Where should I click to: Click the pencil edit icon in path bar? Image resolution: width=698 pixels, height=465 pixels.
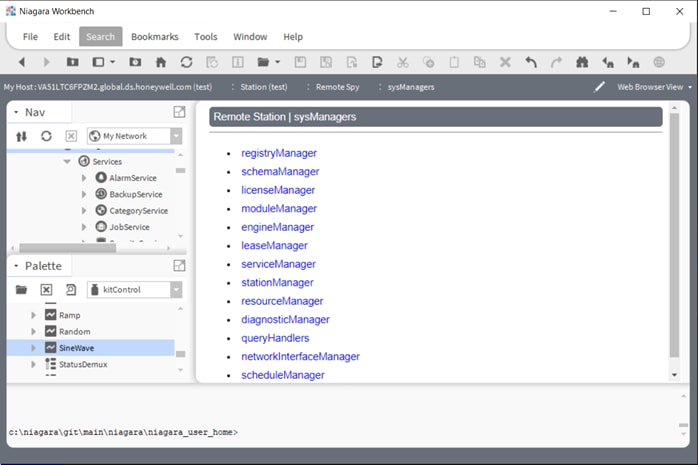pos(600,87)
